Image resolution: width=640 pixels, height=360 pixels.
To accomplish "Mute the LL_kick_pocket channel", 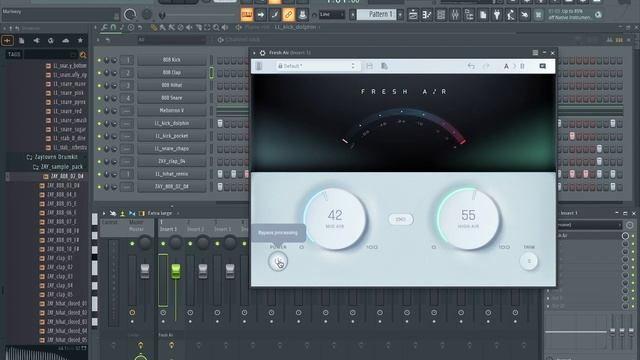I will 99,136.
